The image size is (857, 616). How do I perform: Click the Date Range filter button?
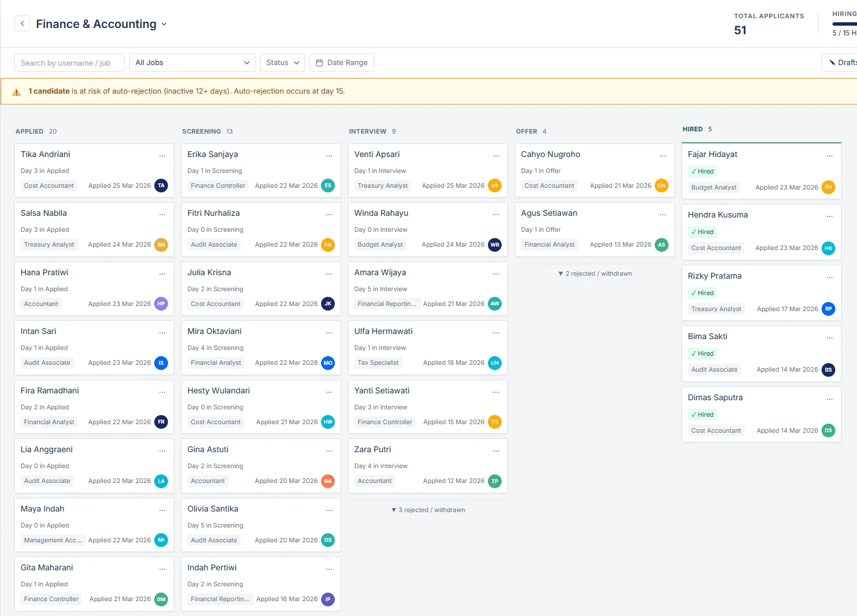pos(342,63)
